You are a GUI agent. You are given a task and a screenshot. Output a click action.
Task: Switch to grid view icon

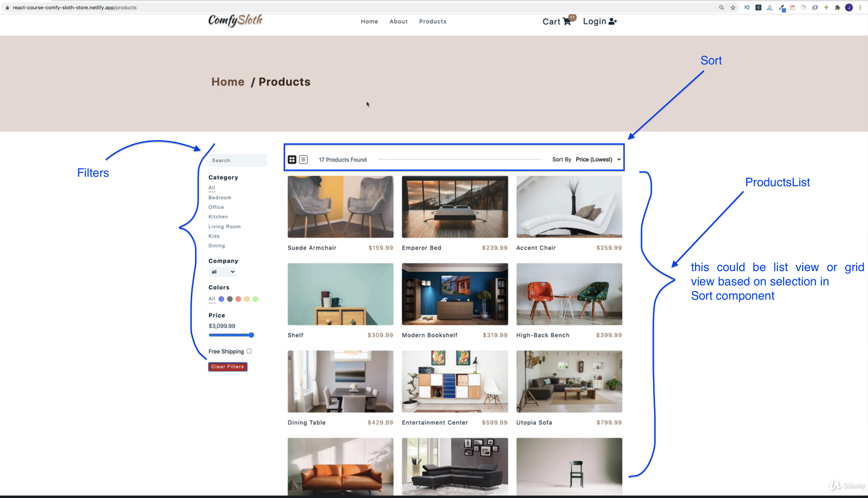coord(291,159)
